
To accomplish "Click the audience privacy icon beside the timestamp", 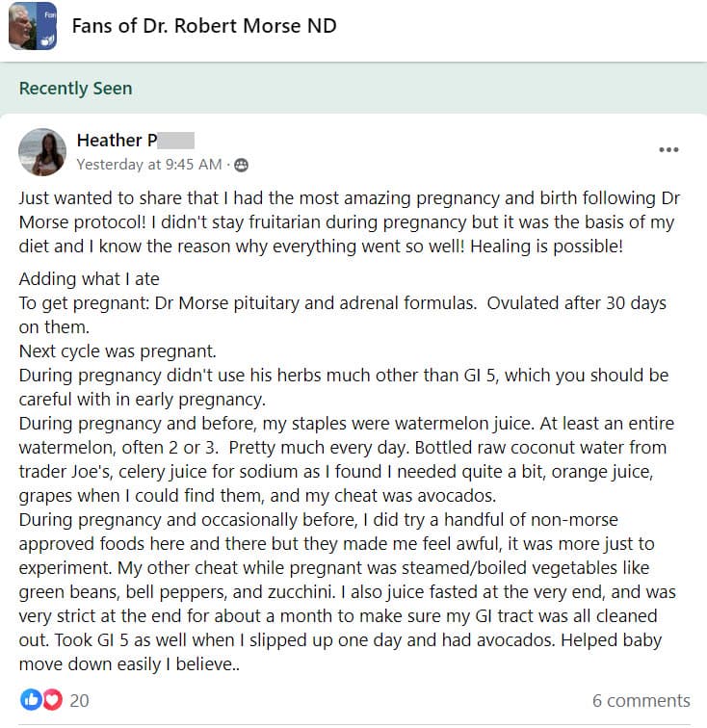I will [241, 165].
